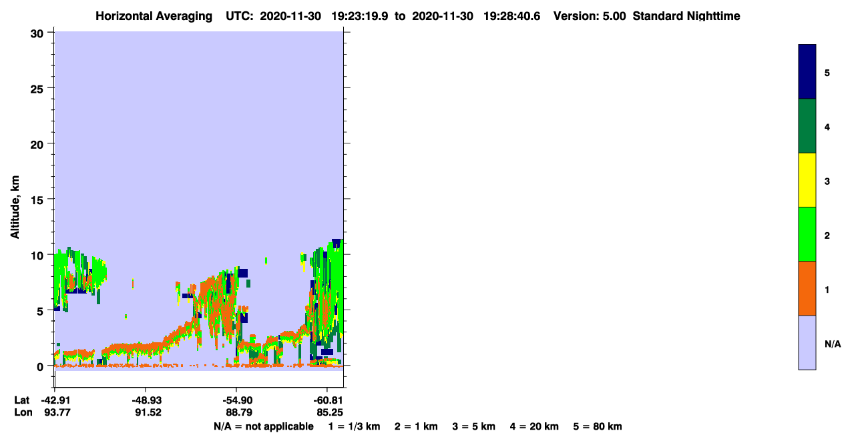This screenshot has height=445, width=868.
Task: Click the Version: 5.00 text in title
Action: [x=590, y=16]
